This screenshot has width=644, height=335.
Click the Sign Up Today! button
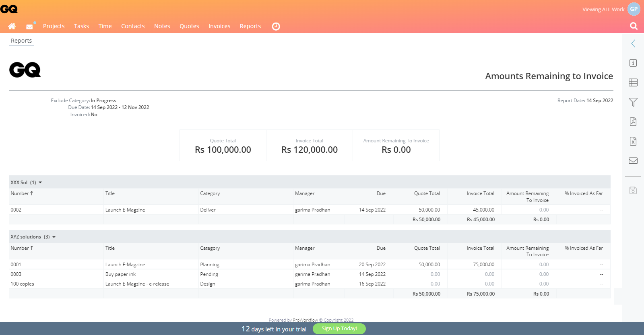(339, 329)
